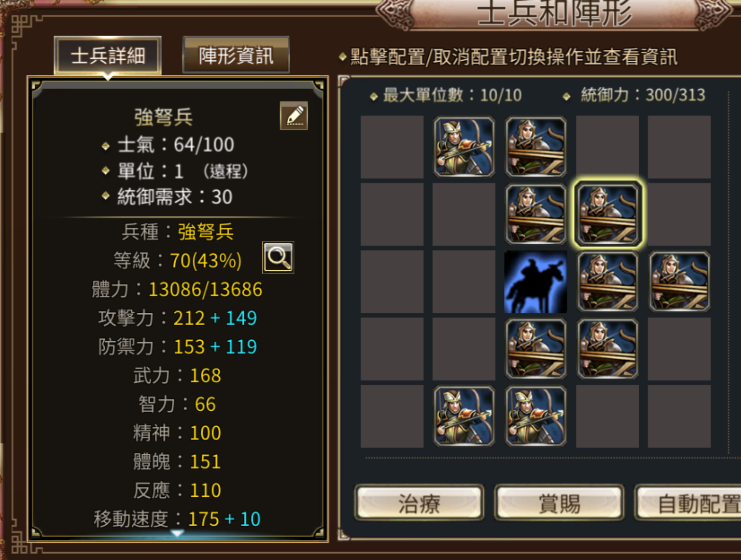Select bottom-row left archer unit
The image size is (741, 560).
click(464, 416)
